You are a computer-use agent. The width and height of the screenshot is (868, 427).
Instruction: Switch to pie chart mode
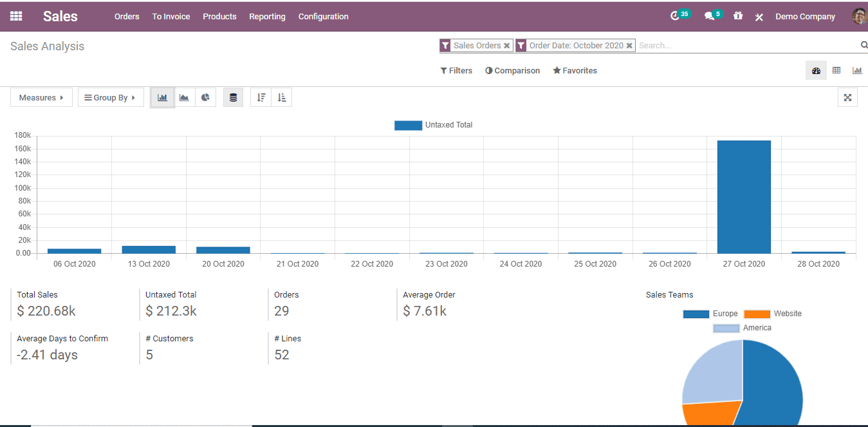click(x=205, y=98)
